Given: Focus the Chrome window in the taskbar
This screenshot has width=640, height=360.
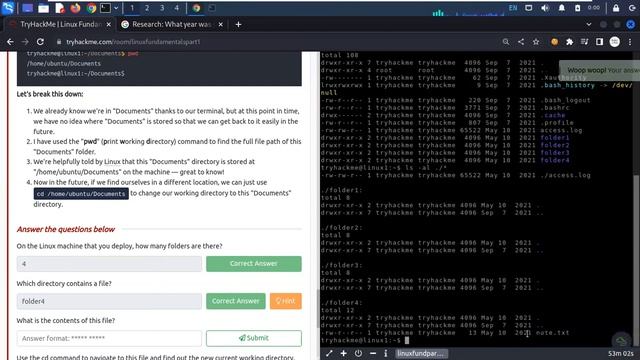Looking at the screenshot, I should (196, 8).
